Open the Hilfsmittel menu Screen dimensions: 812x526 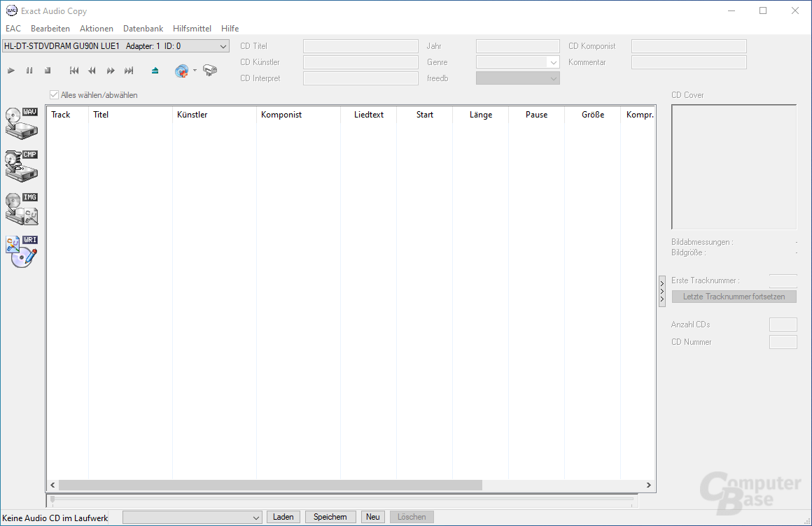coord(192,28)
